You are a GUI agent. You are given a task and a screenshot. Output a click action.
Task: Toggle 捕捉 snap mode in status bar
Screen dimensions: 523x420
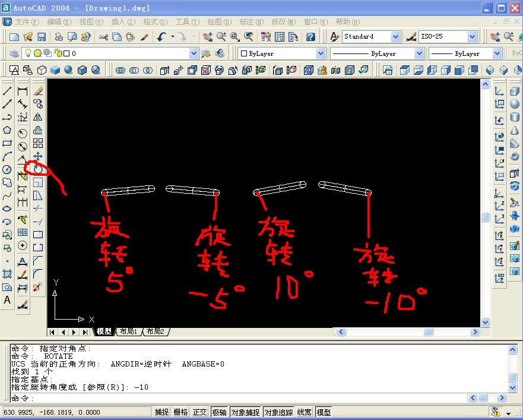tap(162, 412)
